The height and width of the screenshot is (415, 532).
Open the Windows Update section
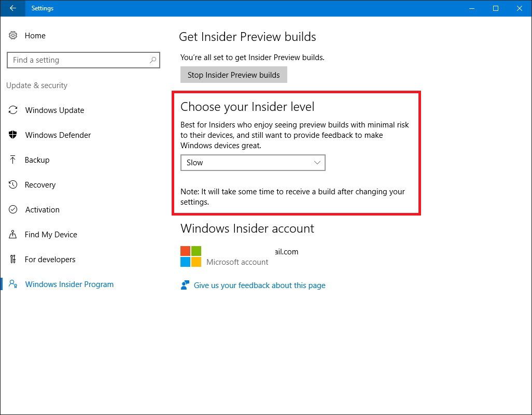pyautogui.click(x=54, y=110)
